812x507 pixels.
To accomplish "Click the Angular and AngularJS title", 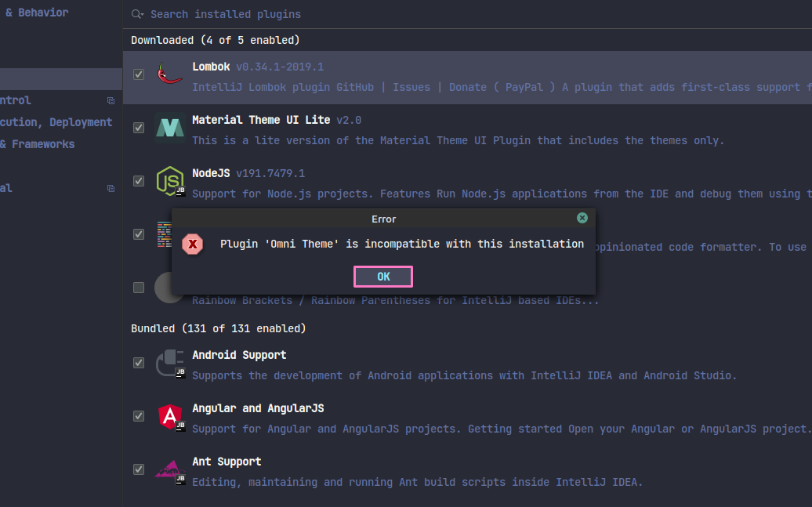I will (x=258, y=408).
